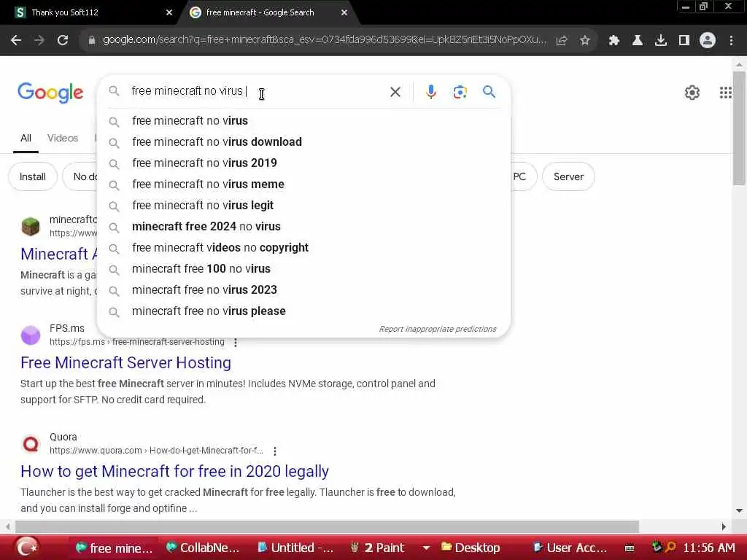Toggle the side panel icon
The height and width of the screenshot is (560, 747).
point(684,41)
